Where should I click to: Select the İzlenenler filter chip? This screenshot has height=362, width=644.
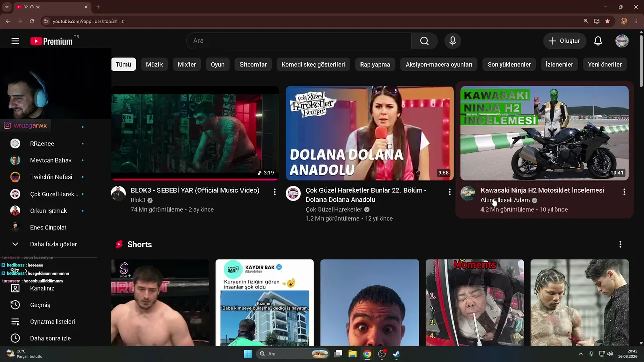click(559, 64)
